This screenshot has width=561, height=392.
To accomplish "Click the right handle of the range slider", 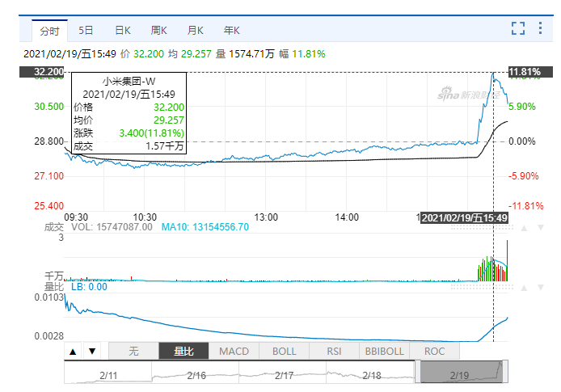I will pos(505,372).
